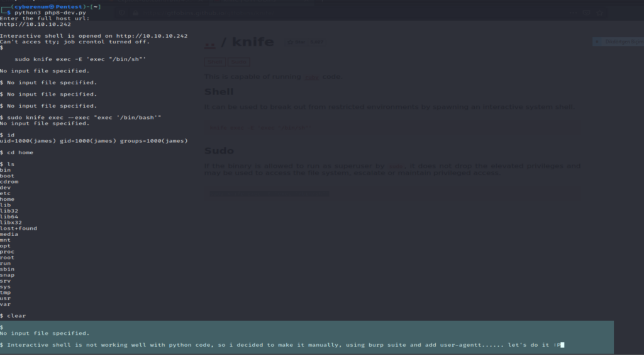Click the Sudo tag in the GTFOBins page behind

(238, 62)
